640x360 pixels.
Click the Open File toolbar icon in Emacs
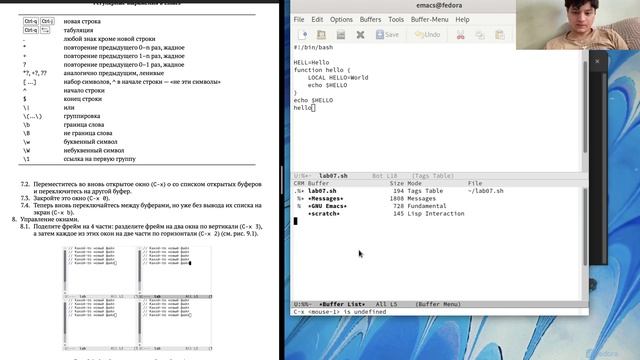(321, 35)
